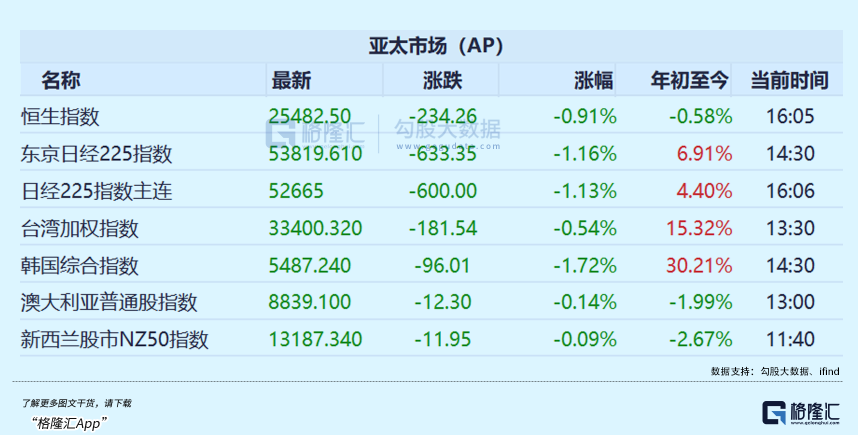Click the 数据支持 source credit text
Viewport: 858px width, 435px height.
coord(774,370)
